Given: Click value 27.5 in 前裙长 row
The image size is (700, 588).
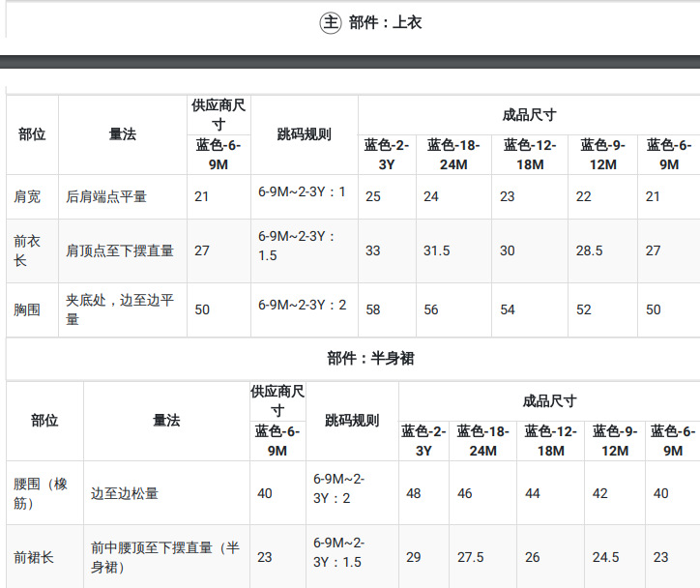Looking at the screenshot, I should pyautogui.click(x=471, y=557).
